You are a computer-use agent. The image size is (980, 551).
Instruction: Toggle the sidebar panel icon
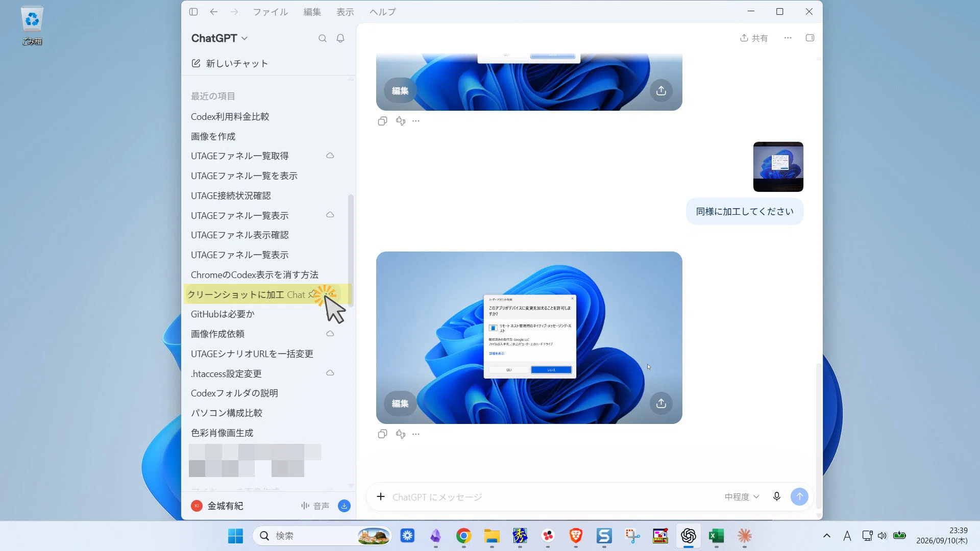tap(193, 12)
